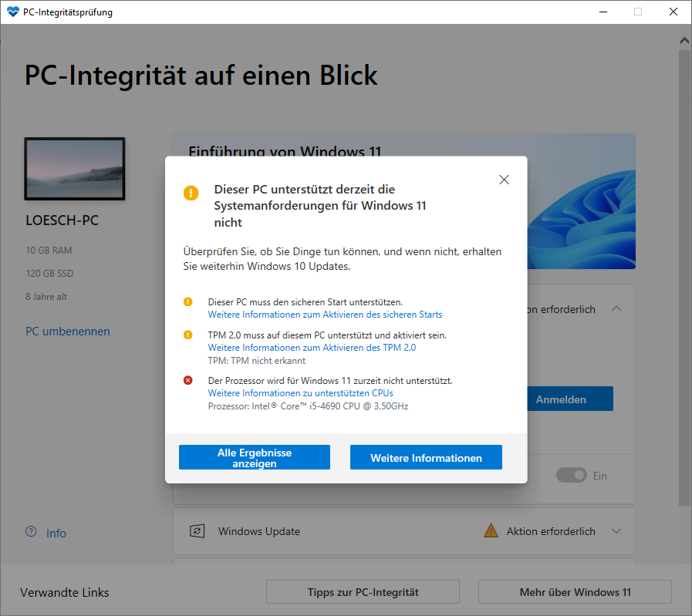Click the yellow warning icon in dialog header
The image size is (692, 616).
tap(191, 193)
